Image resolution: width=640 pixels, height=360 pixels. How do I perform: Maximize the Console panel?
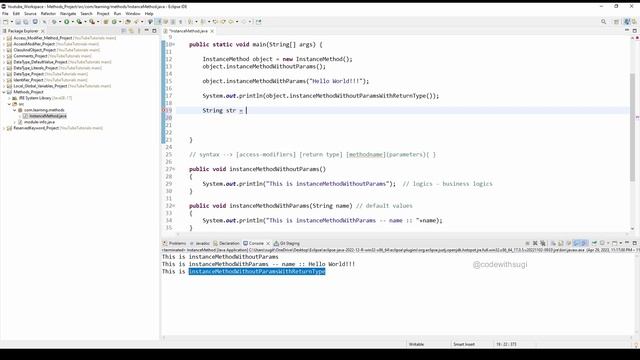(x=635, y=243)
